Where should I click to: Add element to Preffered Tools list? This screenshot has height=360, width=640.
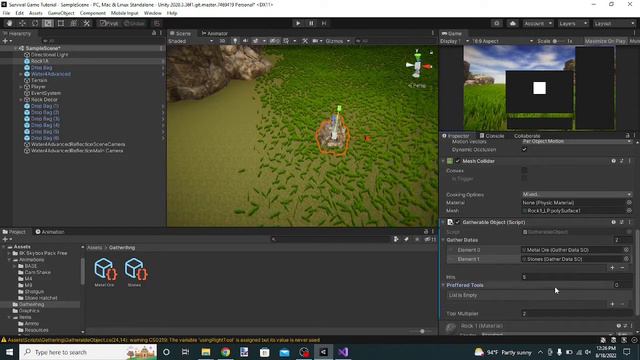(612, 304)
